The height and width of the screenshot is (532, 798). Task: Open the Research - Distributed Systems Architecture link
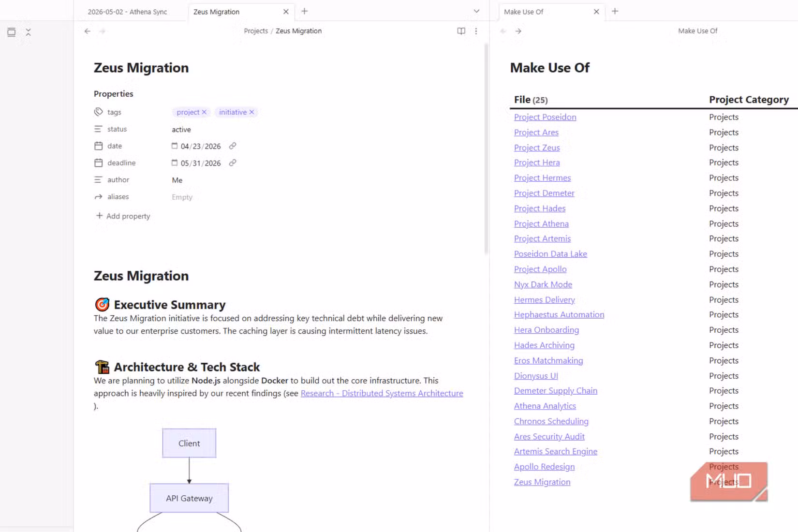[382, 393]
